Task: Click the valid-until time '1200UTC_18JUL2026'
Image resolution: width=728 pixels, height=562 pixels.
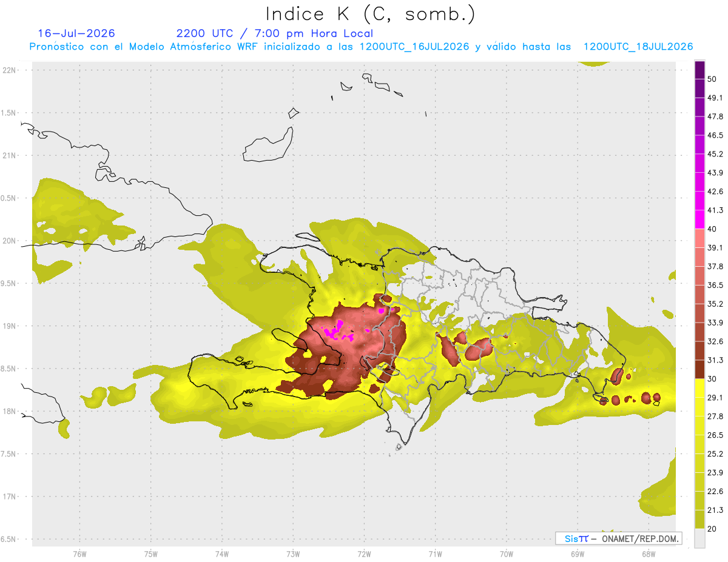Action: click(x=638, y=47)
